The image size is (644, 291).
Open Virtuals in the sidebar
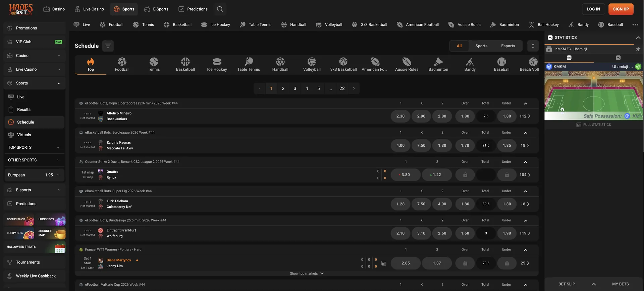(35, 135)
